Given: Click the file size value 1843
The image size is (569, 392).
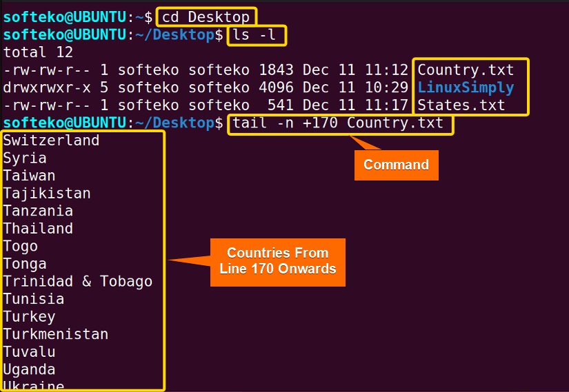Looking at the screenshot, I should point(276,70).
